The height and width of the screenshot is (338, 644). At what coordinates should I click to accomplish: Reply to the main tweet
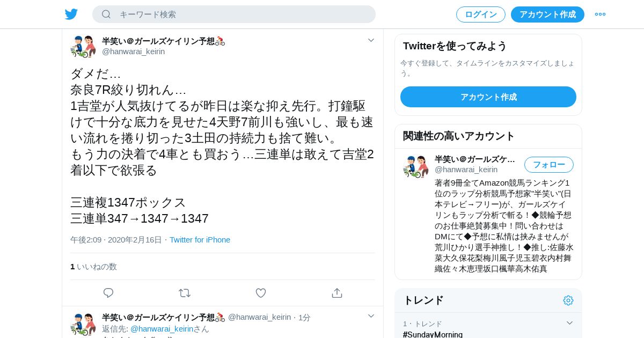[x=108, y=293]
